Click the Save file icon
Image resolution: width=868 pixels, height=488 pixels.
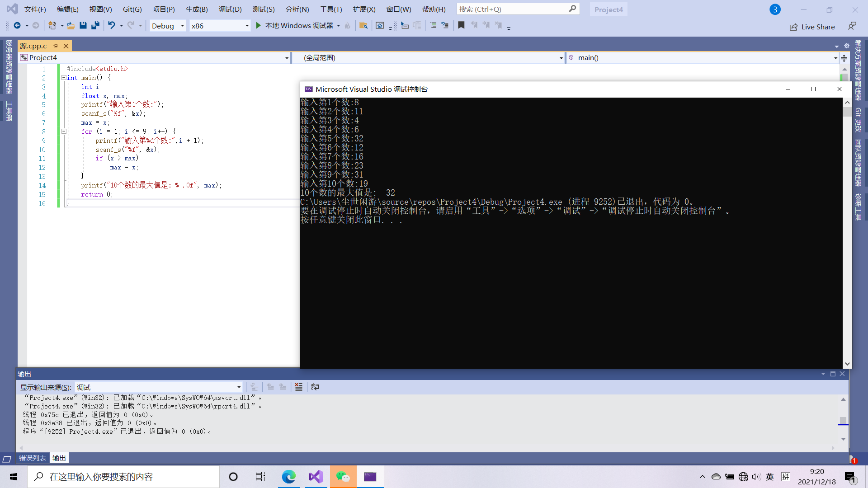click(83, 26)
